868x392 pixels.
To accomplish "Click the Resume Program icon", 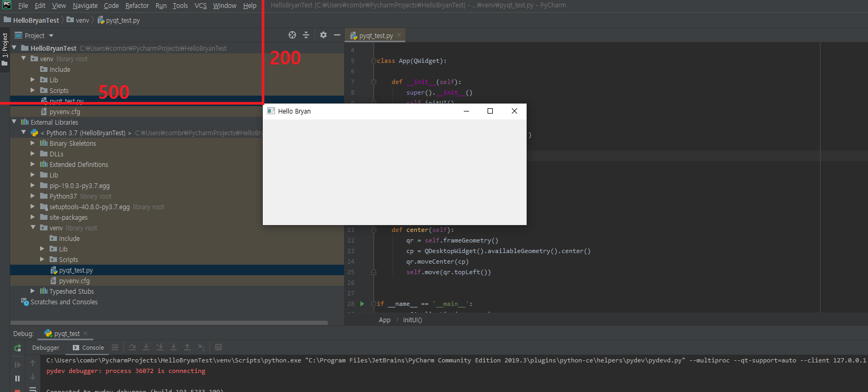I will tap(17, 365).
